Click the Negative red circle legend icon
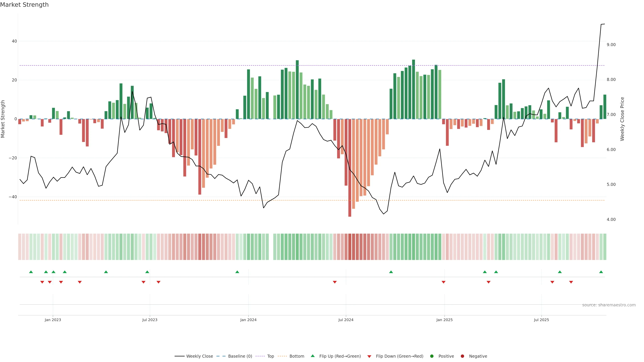The height and width of the screenshot is (362, 644). click(462, 356)
